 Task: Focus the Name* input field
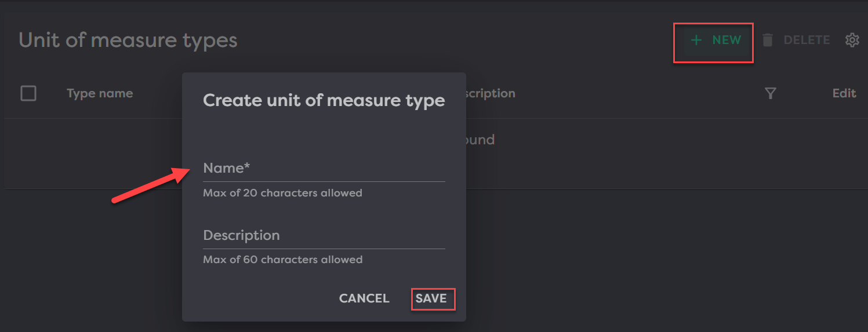click(x=324, y=169)
